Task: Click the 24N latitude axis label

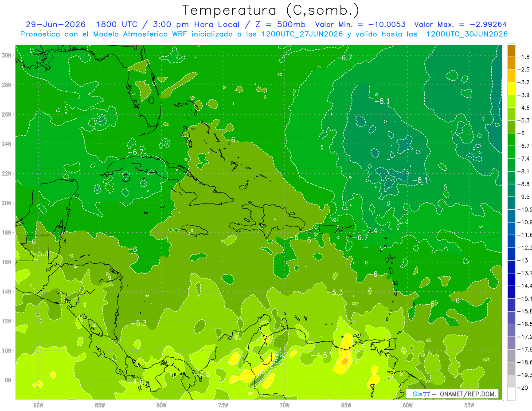Action: [x=8, y=144]
